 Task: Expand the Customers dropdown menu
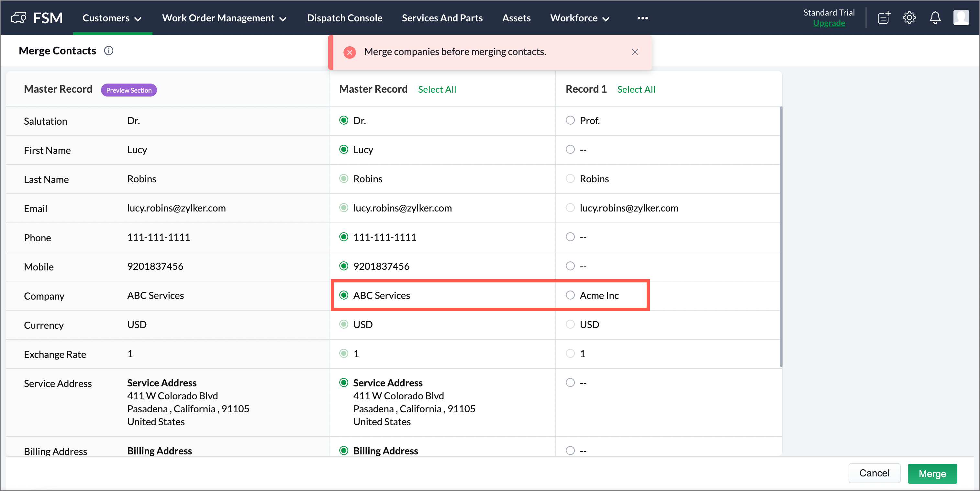coord(112,18)
